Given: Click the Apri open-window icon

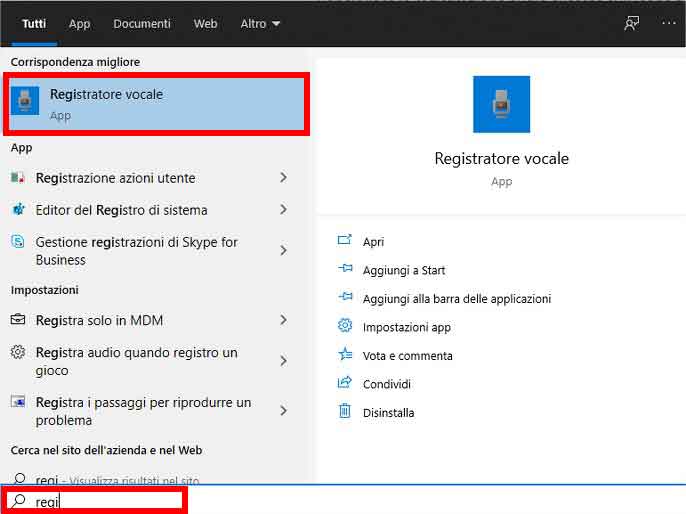Looking at the screenshot, I should click(345, 240).
